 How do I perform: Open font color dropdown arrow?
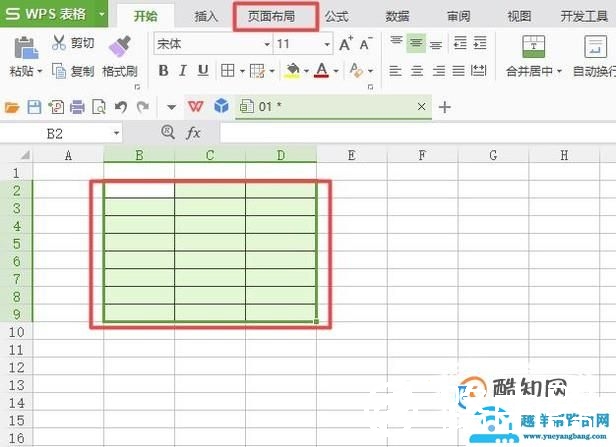click(x=336, y=71)
